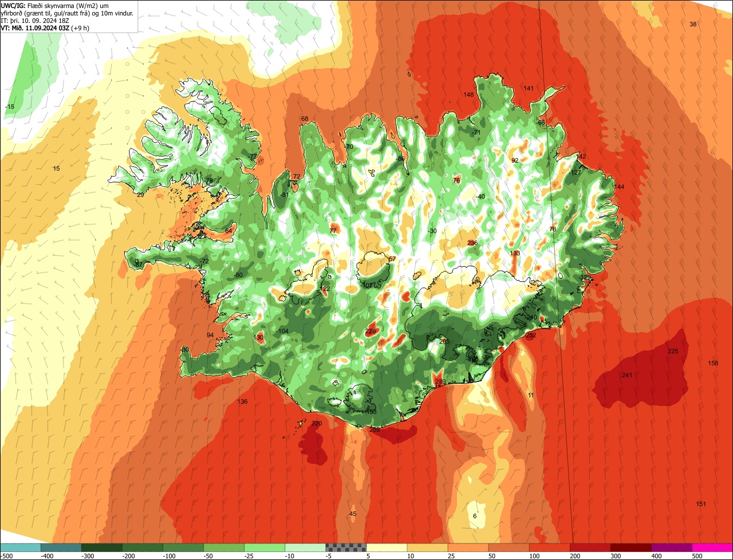The height and width of the screenshot is (560, 733).
Task: Click the "400" legend label
Action: [x=656, y=555]
